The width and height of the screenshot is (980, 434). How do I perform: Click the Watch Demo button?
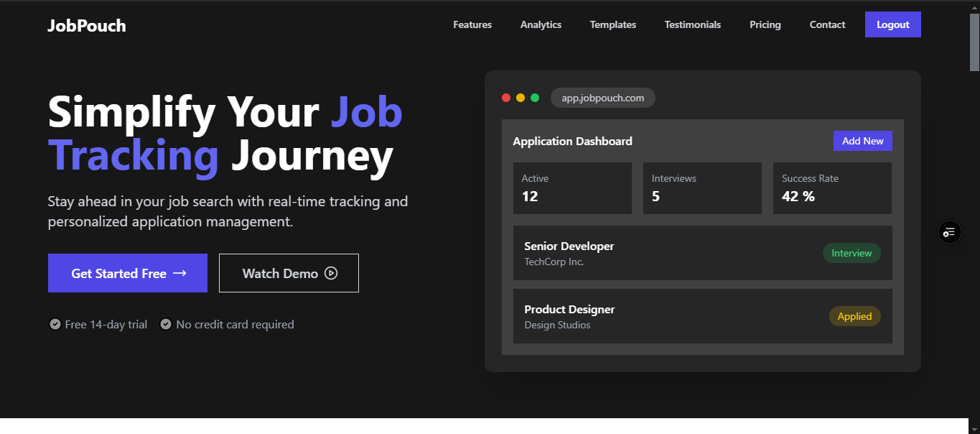pyautogui.click(x=289, y=273)
